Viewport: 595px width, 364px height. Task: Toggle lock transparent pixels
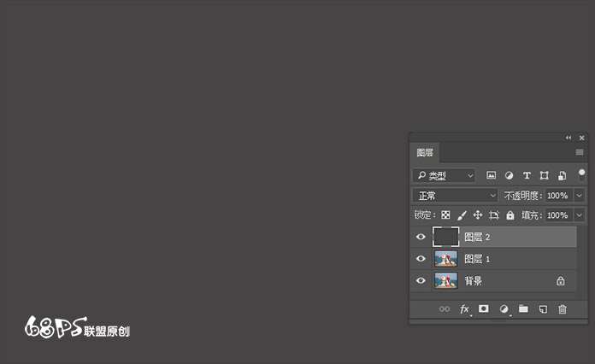pos(445,215)
